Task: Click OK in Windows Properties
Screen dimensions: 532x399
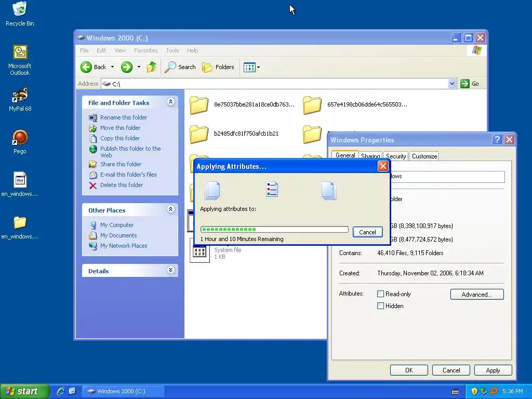Action: click(x=409, y=370)
